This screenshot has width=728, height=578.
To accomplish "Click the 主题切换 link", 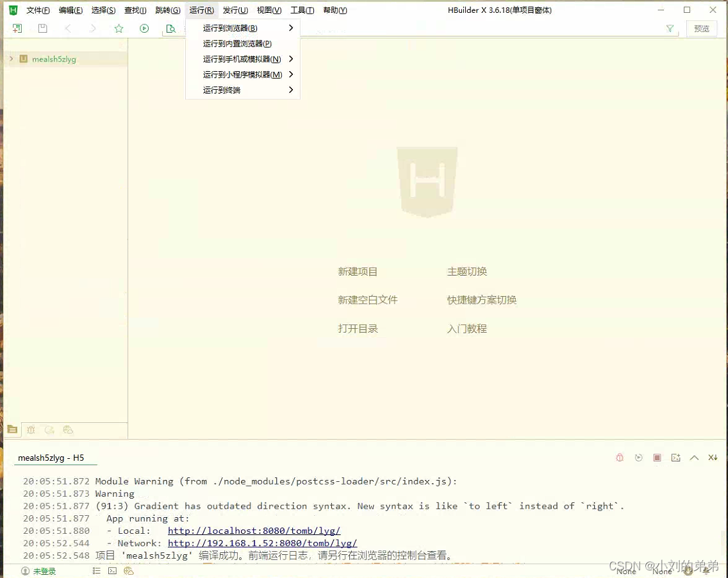I will click(467, 272).
